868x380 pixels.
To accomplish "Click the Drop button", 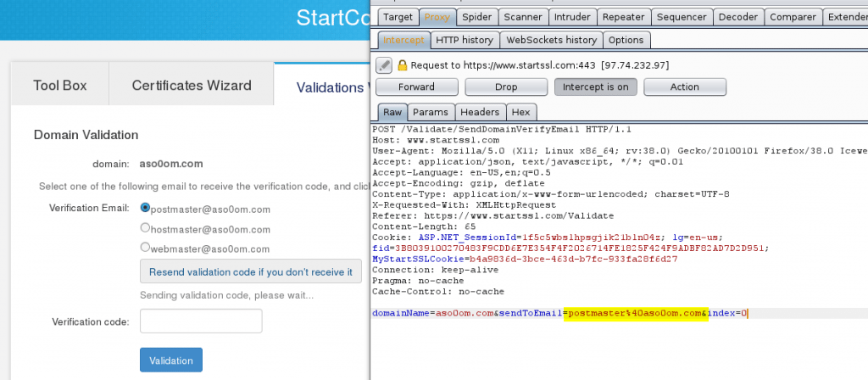I will coord(506,87).
